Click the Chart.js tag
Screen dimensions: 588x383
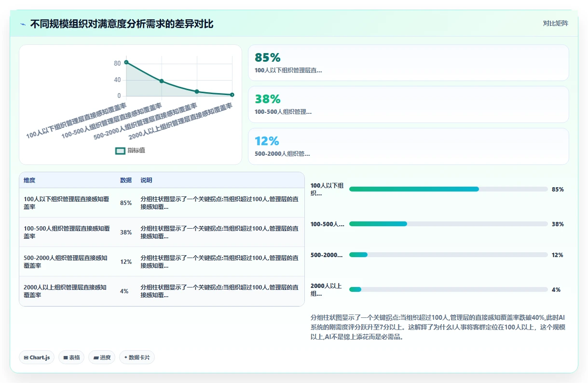37,357
